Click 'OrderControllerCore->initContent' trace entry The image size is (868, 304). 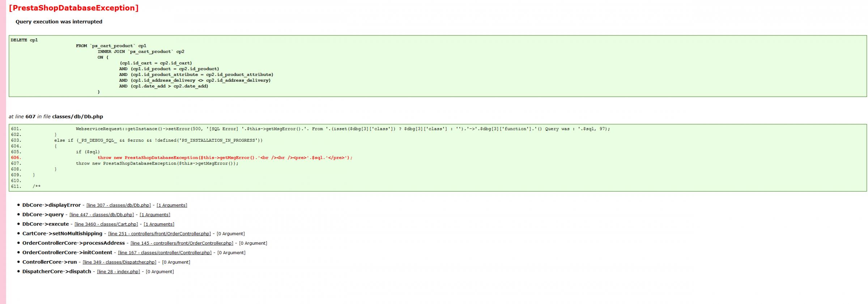tap(67, 252)
